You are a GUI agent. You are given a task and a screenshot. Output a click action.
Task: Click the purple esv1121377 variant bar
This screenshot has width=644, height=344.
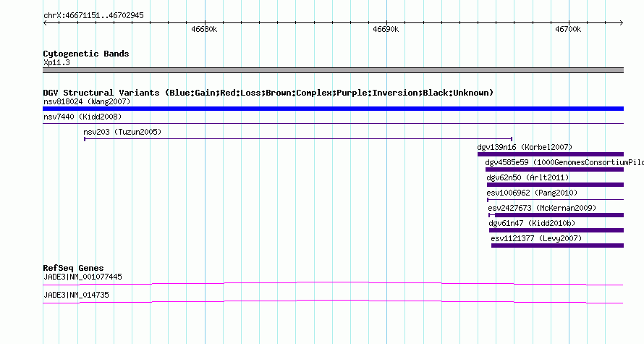click(557, 246)
